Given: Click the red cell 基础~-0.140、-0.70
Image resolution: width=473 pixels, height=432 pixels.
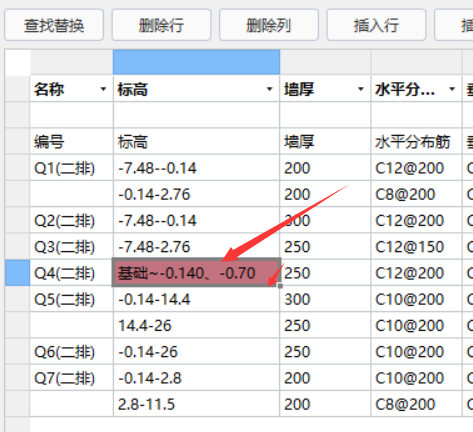Looking at the screenshot, I should coord(196,272).
